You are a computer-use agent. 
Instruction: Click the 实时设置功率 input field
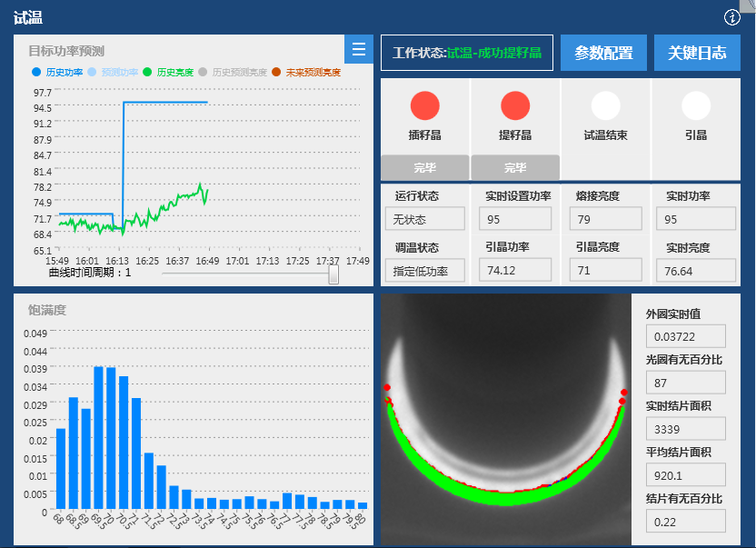513,219
